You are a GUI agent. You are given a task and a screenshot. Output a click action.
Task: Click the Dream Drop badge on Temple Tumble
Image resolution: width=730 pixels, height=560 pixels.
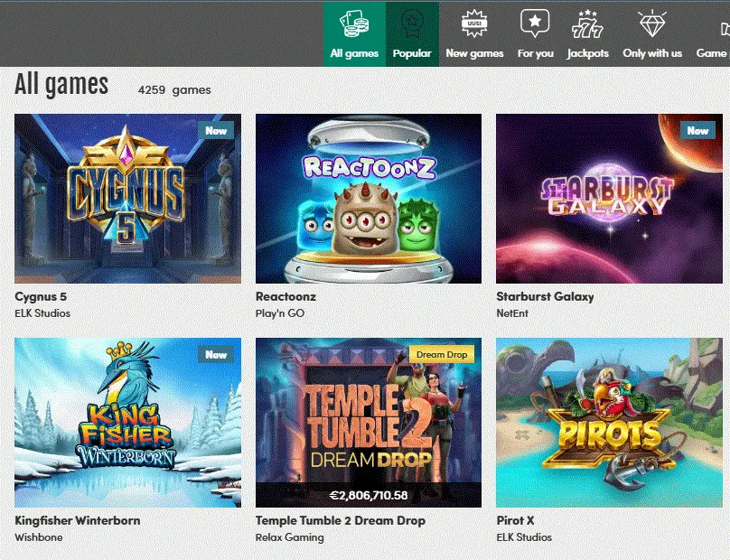pos(442,355)
